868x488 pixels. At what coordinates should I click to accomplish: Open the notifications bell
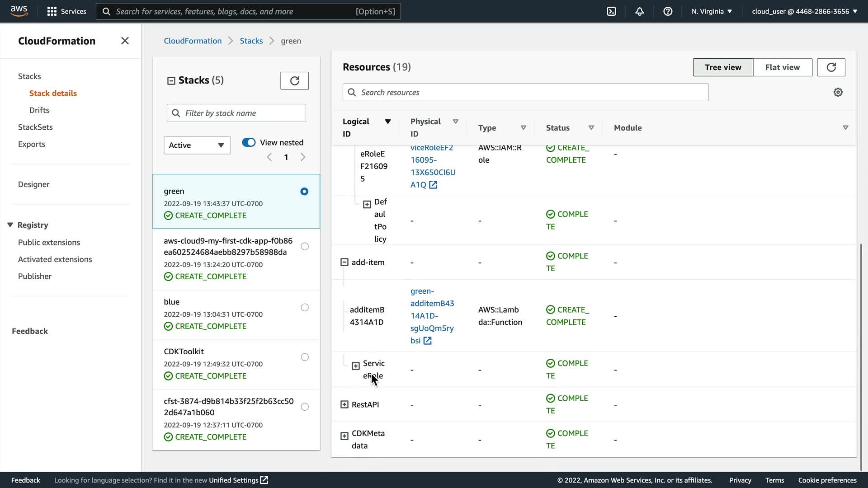[639, 11]
